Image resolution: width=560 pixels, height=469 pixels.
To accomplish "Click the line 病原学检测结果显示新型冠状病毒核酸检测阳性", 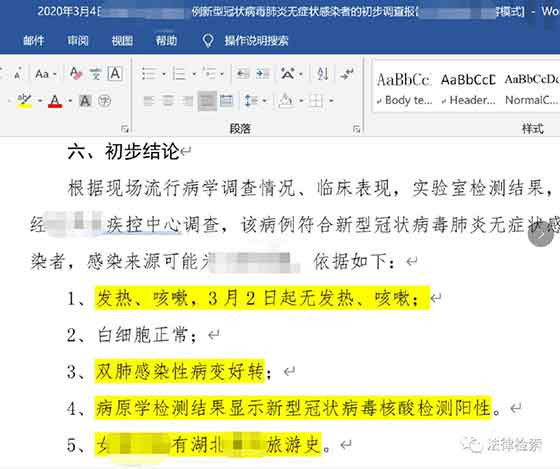I will (x=294, y=408).
